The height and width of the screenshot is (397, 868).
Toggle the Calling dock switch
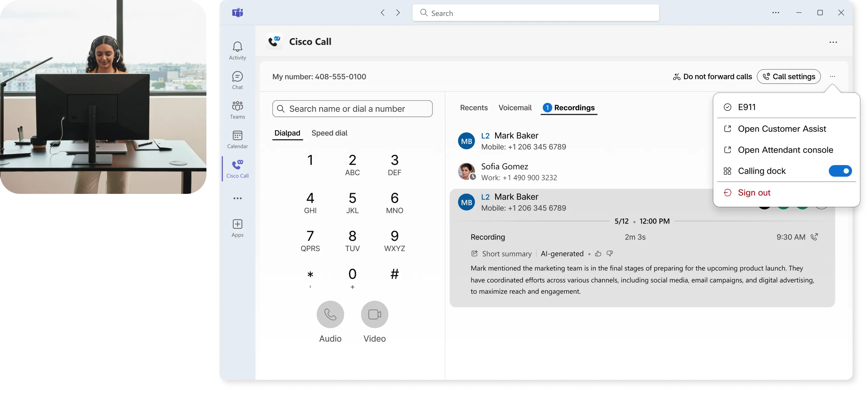(x=840, y=171)
